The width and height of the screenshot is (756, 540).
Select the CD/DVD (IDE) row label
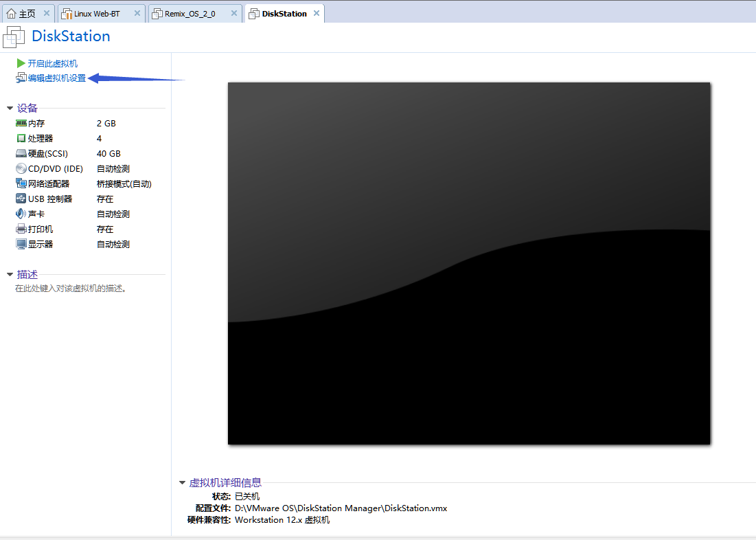[56, 168]
